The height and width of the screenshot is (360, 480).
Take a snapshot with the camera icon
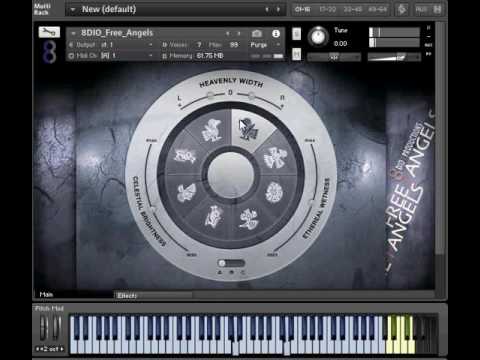[257, 34]
